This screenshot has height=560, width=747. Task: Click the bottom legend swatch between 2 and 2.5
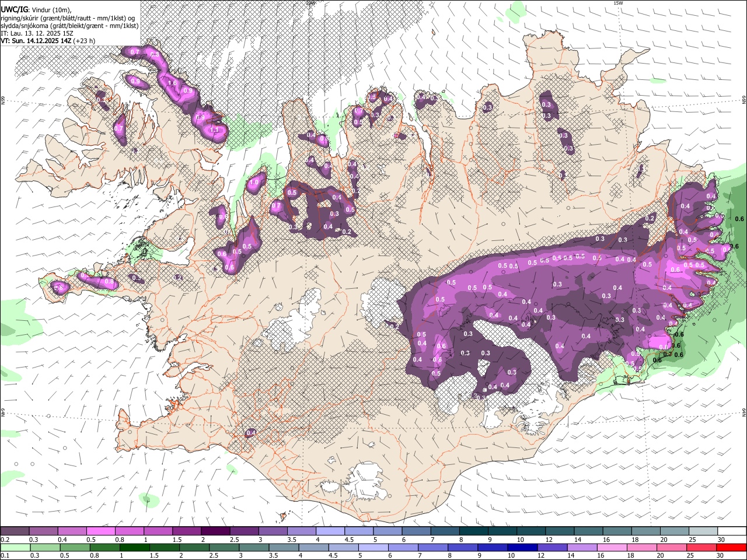click(x=194, y=547)
